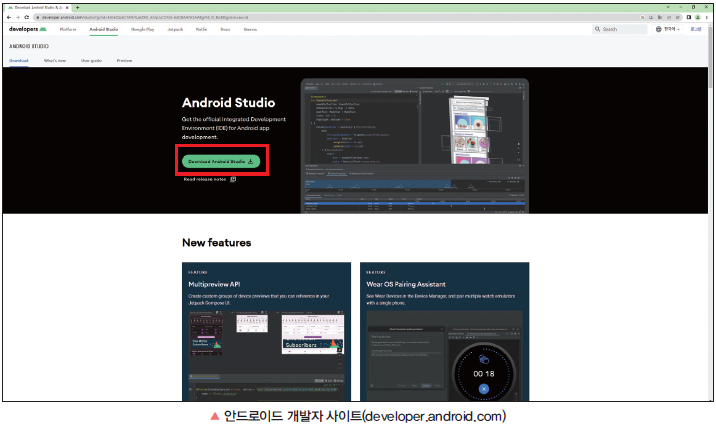Click the browser forward arrow
This screenshot has height=429, width=716.
(17, 17)
